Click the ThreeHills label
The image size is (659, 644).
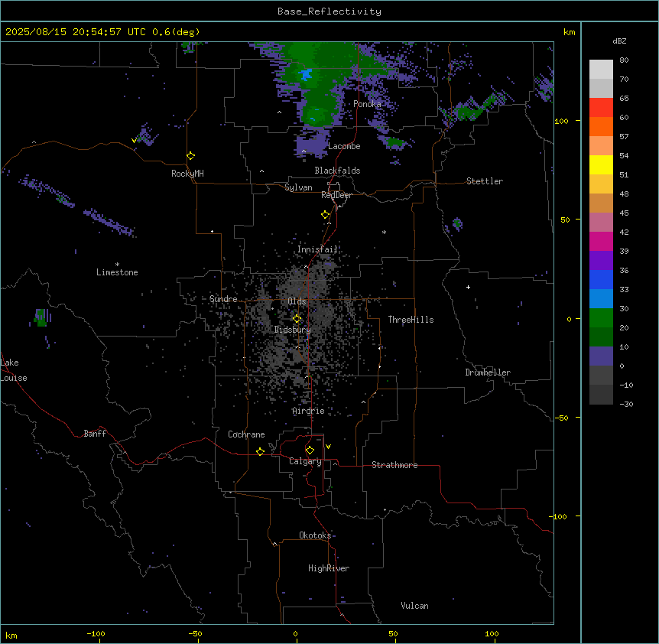(x=411, y=320)
